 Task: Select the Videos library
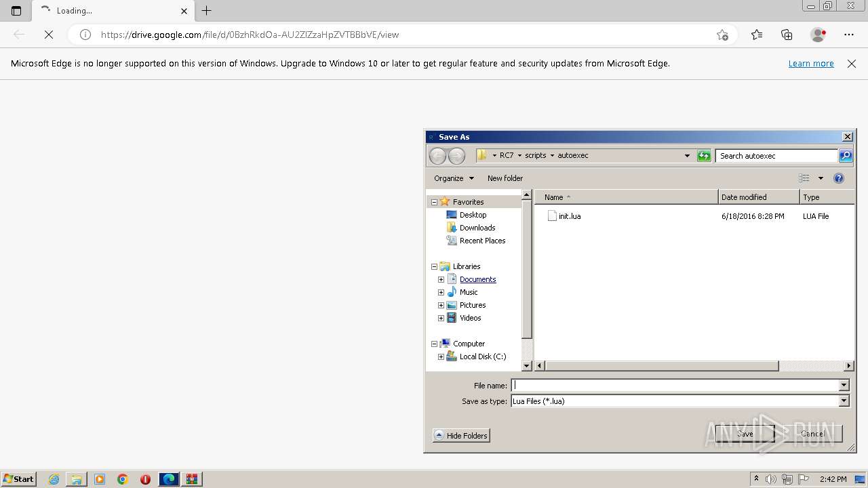(470, 318)
